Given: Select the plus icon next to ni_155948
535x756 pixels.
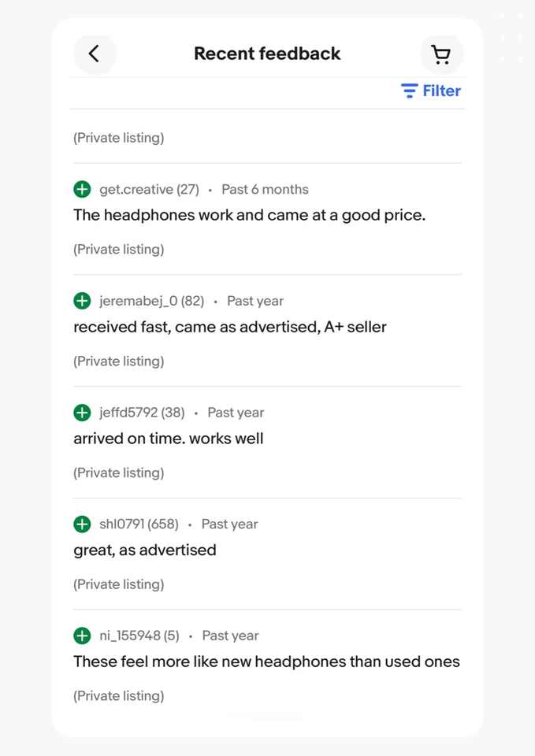Looking at the screenshot, I should click(82, 636).
